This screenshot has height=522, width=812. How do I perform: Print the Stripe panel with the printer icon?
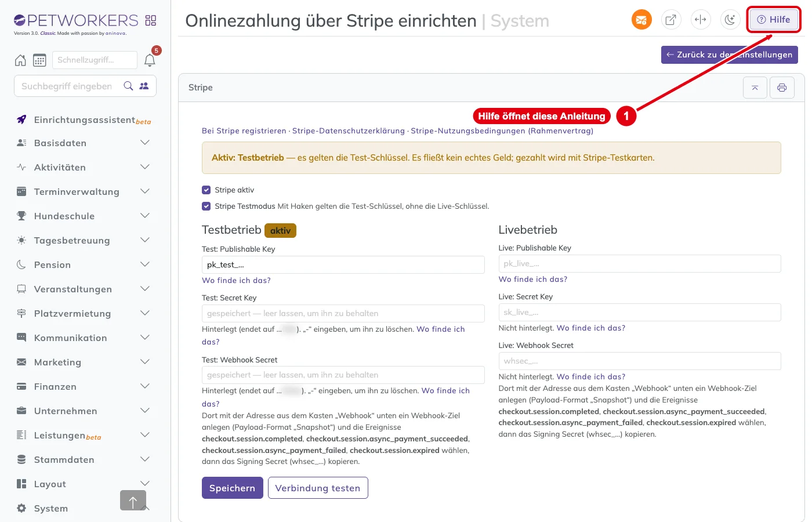pos(782,88)
